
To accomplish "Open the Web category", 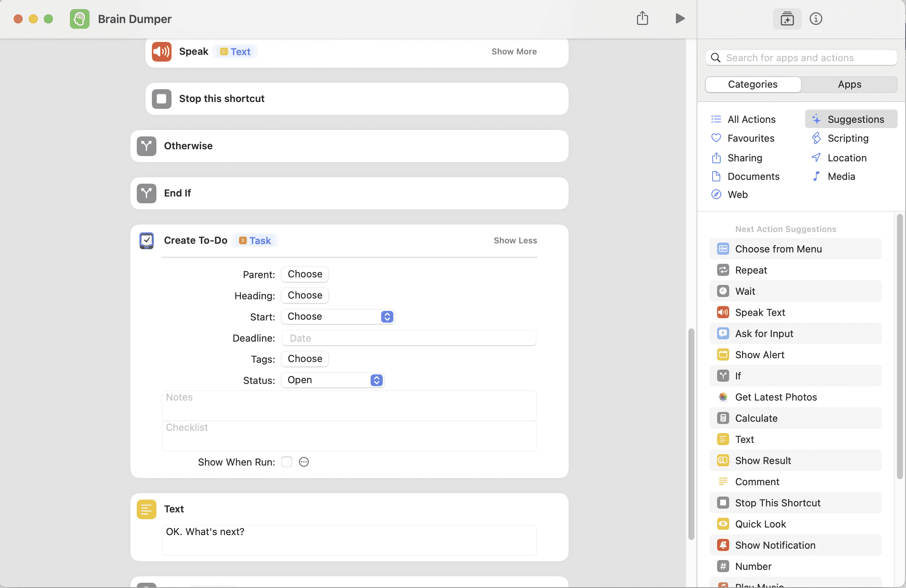I will (x=729, y=195).
